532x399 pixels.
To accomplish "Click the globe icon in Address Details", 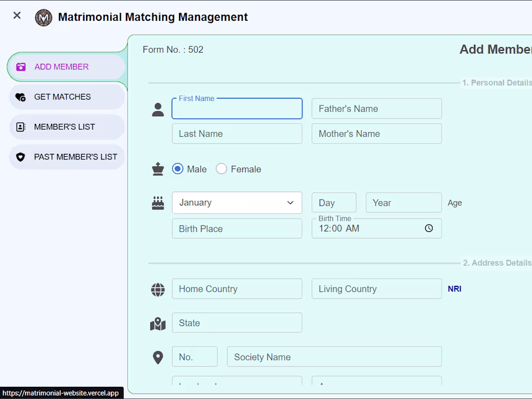I will 158,289.
